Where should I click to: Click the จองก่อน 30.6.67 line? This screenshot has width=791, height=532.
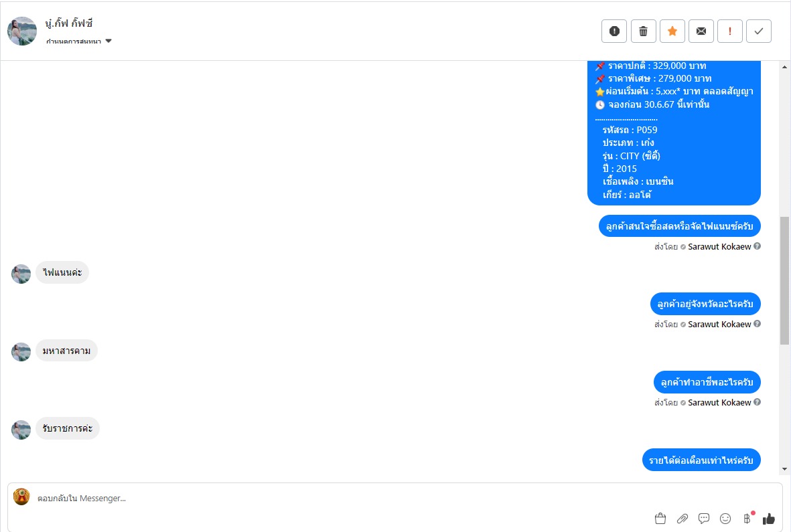coord(653,104)
